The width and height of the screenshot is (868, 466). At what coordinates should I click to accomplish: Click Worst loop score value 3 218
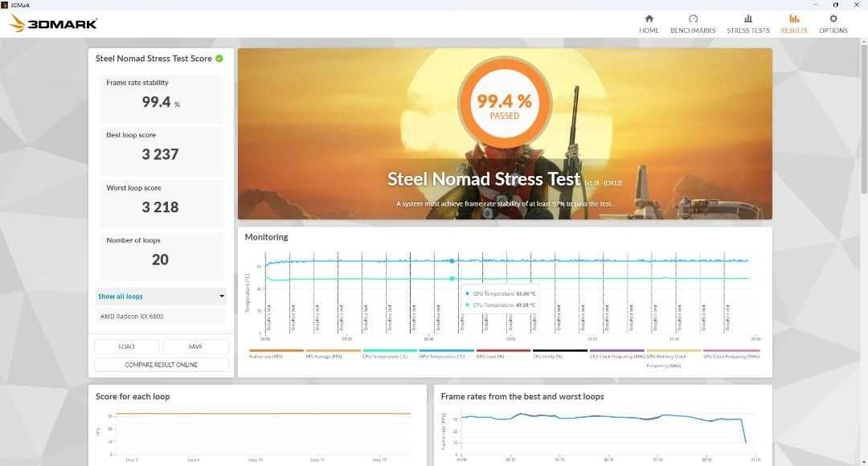coord(160,207)
